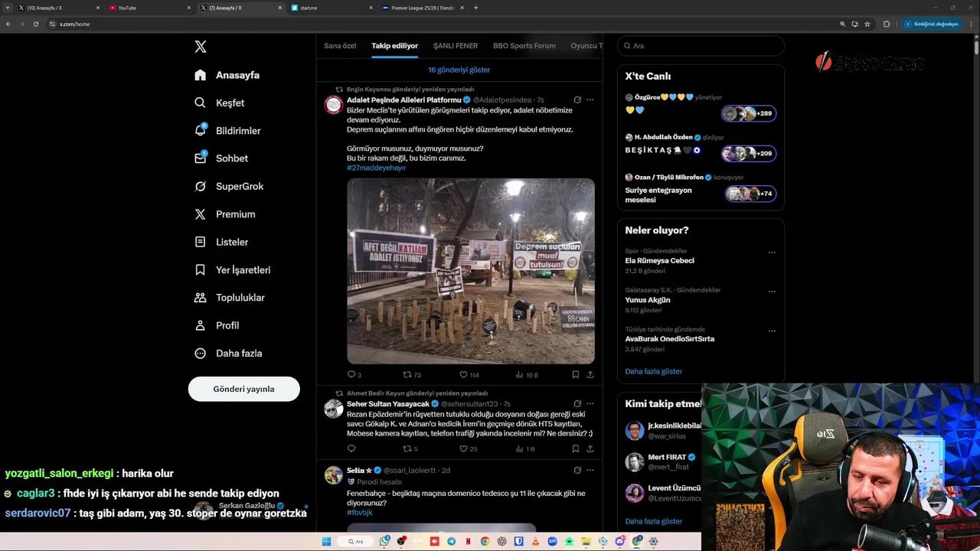
Task: Switch to BBO Sports Forum tab
Action: 524,46
